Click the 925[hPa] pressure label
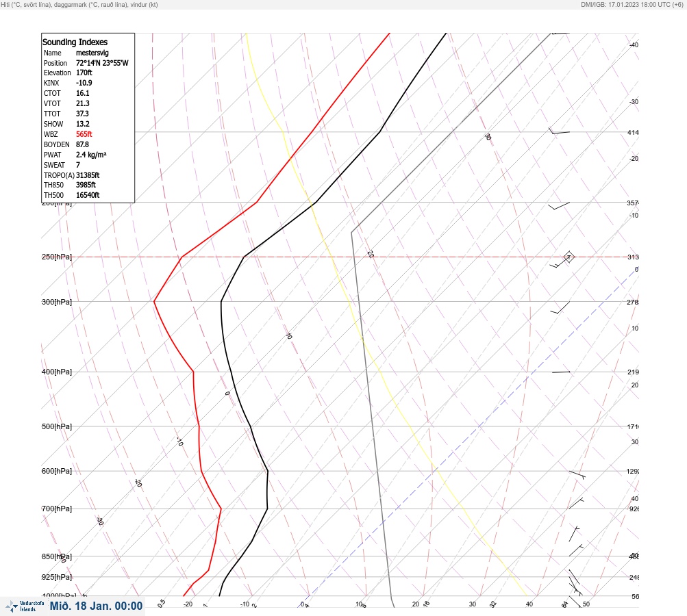Image resolution: width=687 pixels, height=616 pixels. pyautogui.click(x=57, y=577)
